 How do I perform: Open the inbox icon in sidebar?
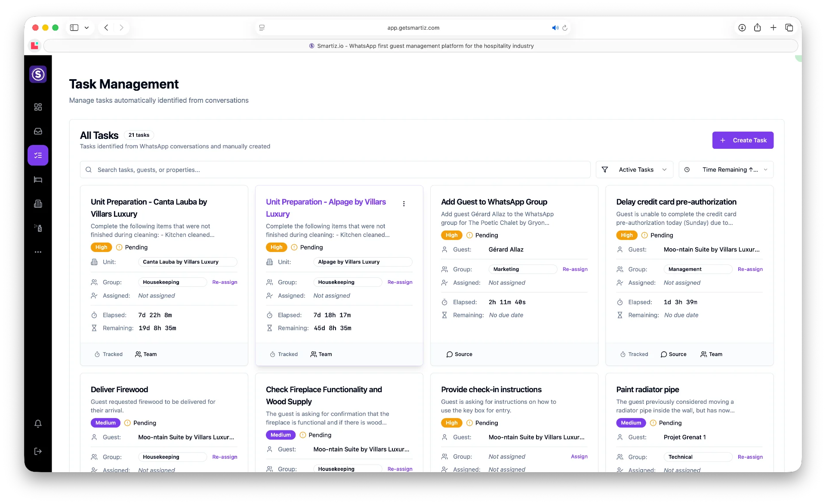pos(38,131)
